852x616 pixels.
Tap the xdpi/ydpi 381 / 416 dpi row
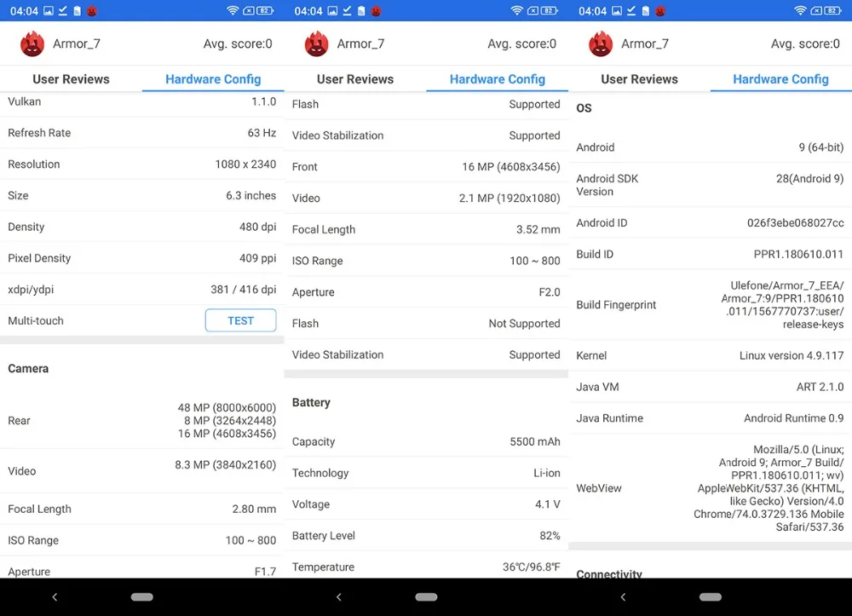pos(141,290)
